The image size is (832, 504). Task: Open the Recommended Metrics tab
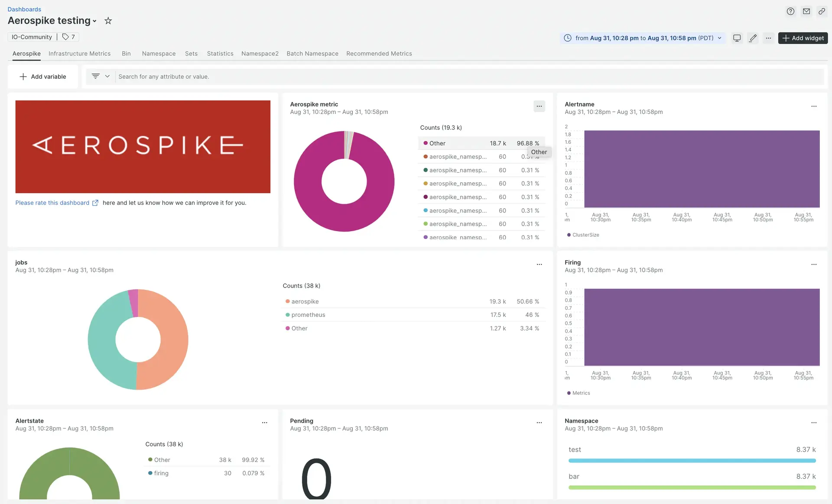pyautogui.click(x=379, y=54)
